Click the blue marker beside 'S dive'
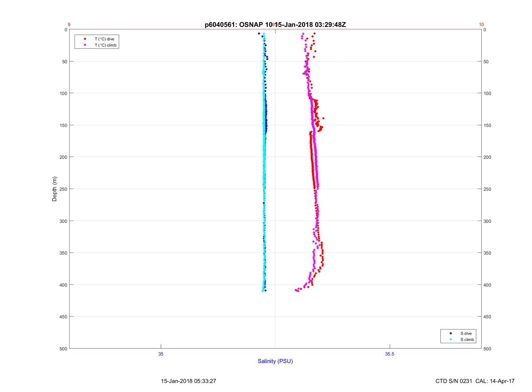This screenshot has height=392, width=532. tap(450, 333)
